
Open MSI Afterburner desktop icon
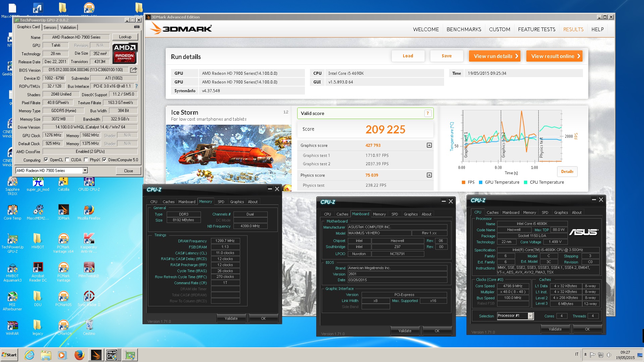coord(12,301)
